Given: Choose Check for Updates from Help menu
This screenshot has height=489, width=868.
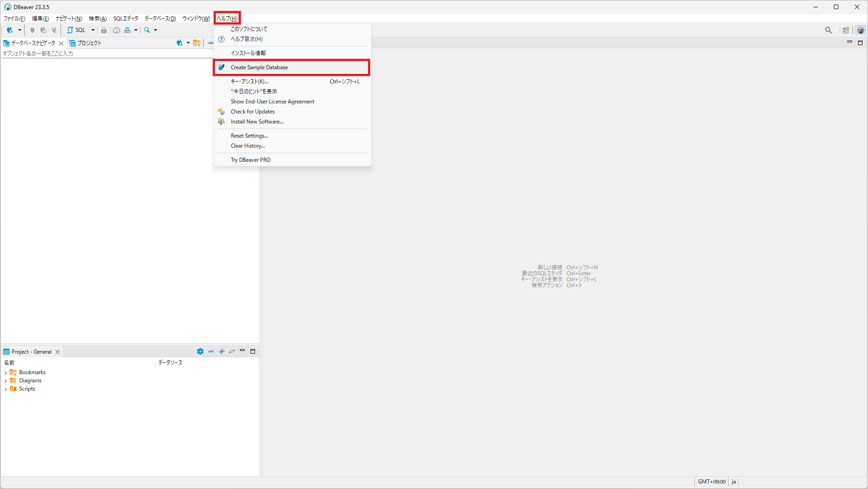Looking at the screenshot, I should coord(252,112).
